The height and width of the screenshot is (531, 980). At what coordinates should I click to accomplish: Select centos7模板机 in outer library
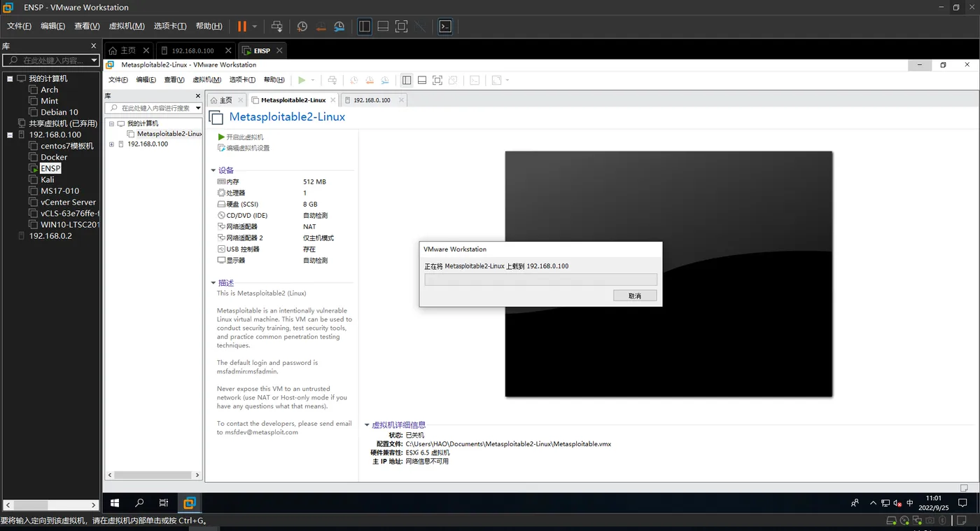66,146
